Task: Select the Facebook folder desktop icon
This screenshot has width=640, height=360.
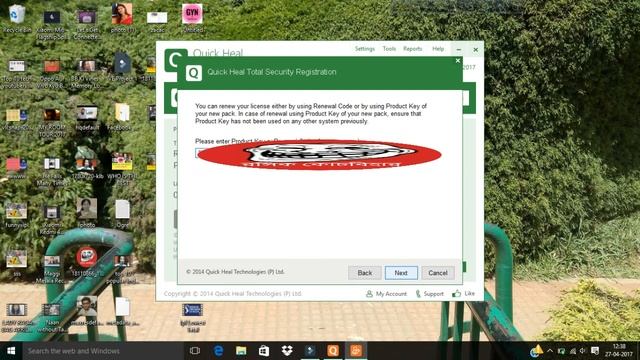Action: (122, 117)
